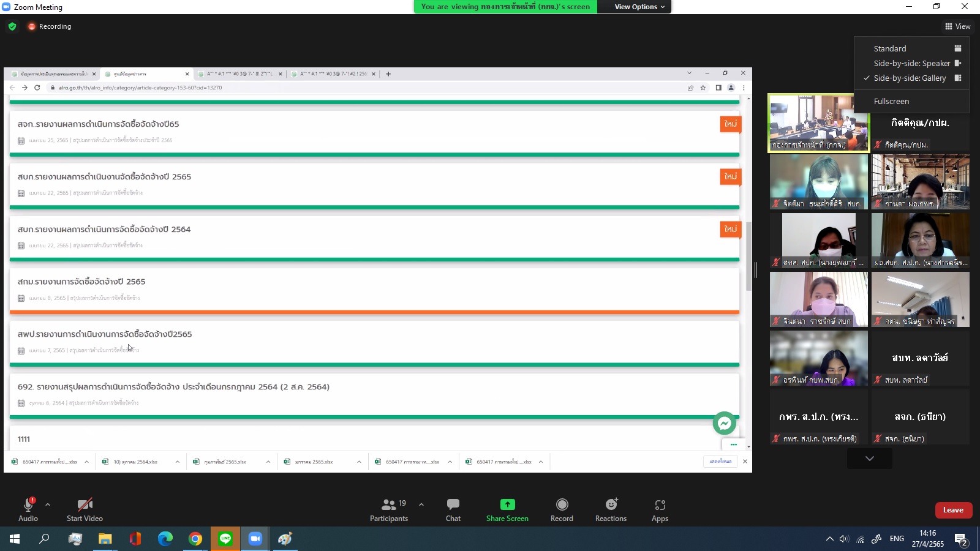Expand options for มกราคม 2565.xlsx download

[x=359, y=462]
